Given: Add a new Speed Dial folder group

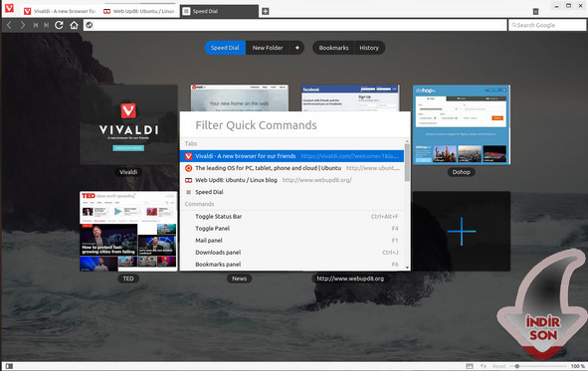Looking at the screenshot, I should pyautogui.click(x=297, y=48).
